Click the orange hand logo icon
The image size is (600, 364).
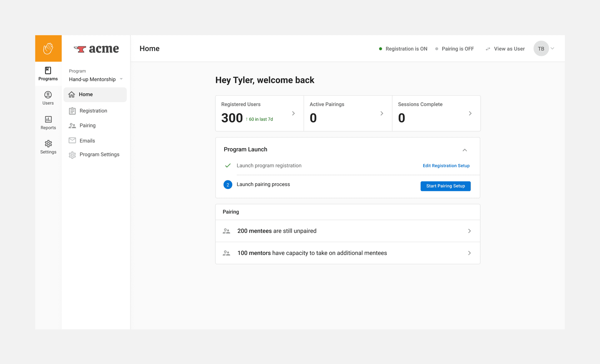click(x=48, y=48)
